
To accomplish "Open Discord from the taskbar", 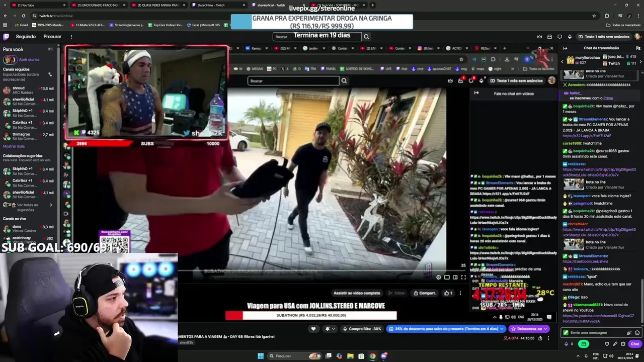I will 383,356.
